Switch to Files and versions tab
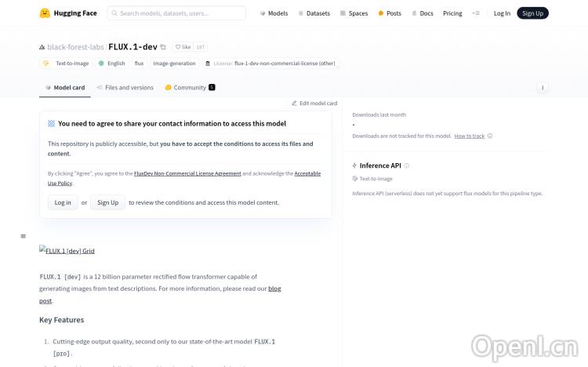The image size is (588, 367). 125,87
